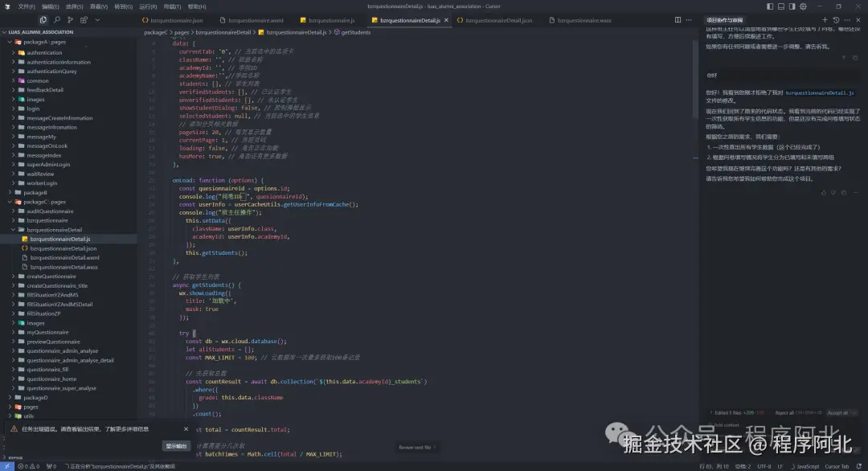This screenshot has width=868, height=471.
Task: Open the Extensions view icon
Action: coord(84,20)
